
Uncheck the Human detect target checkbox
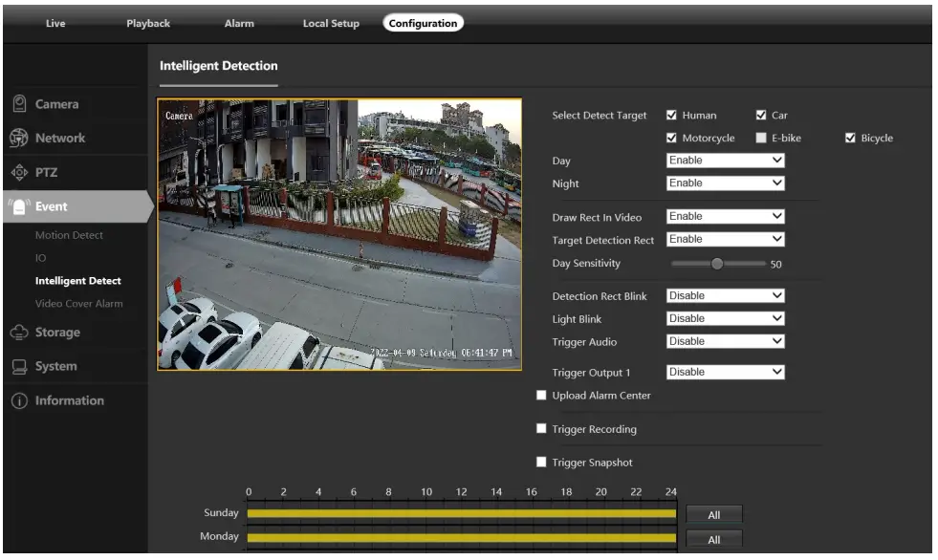tap(671, 116)
